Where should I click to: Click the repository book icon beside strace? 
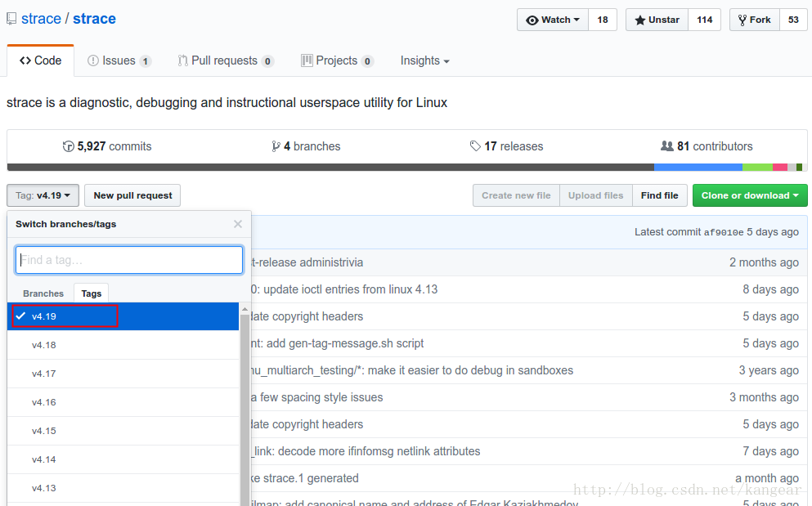pyautogui.click(x=11, y=19)
